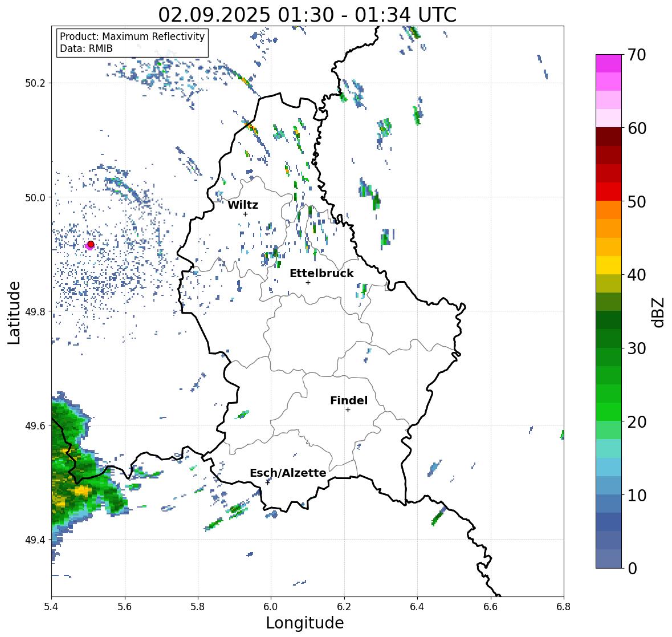Click the 6.8 longitude tick label
Viewport: 672px width, 637px height.
[564, 606]
